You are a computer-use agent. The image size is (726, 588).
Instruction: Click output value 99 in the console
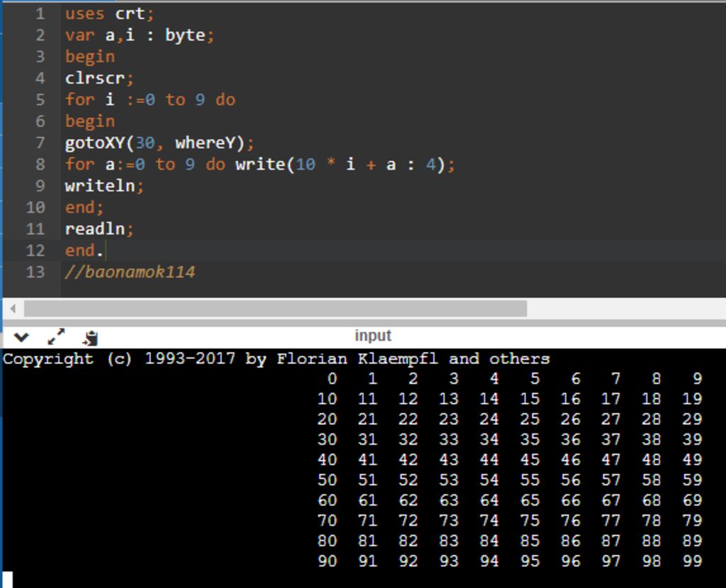pos(692,561)
